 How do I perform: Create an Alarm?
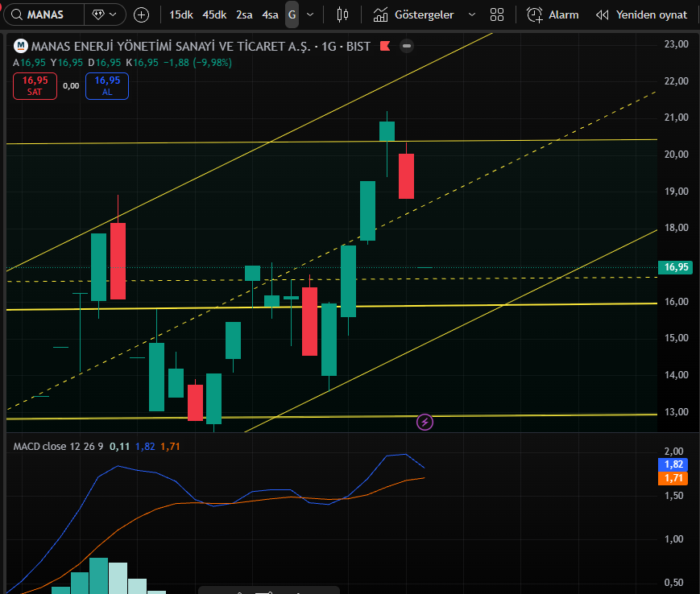tap(553, 14)
